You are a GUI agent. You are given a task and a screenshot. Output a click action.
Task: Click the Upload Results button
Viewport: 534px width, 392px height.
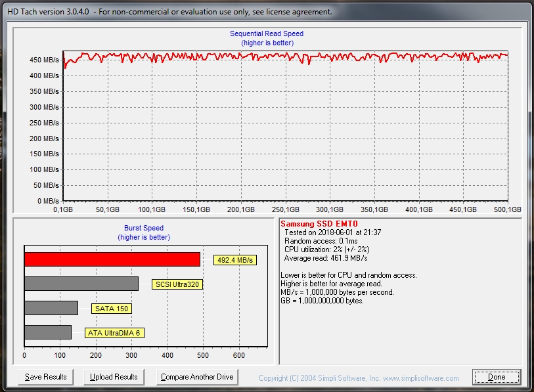pos(114,377)
